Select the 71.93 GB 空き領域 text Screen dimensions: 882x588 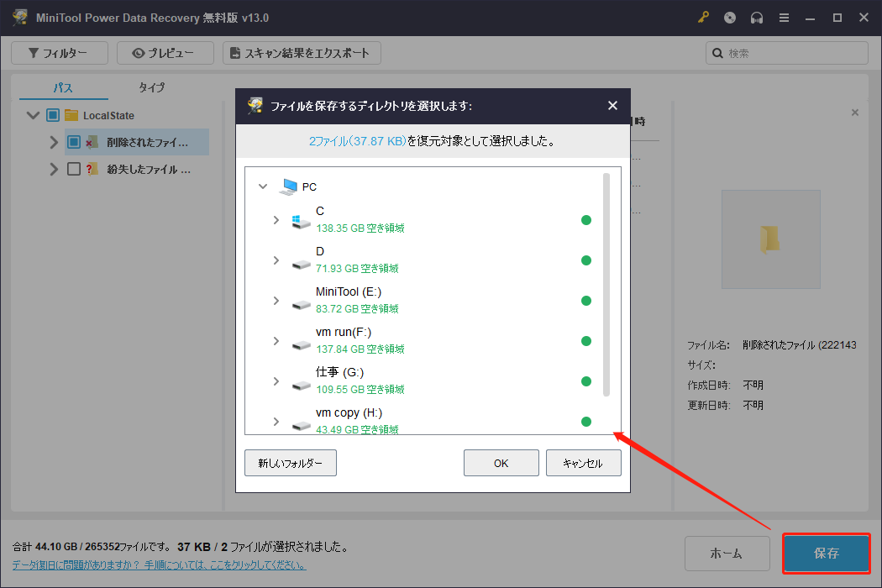tap(357, 269)
